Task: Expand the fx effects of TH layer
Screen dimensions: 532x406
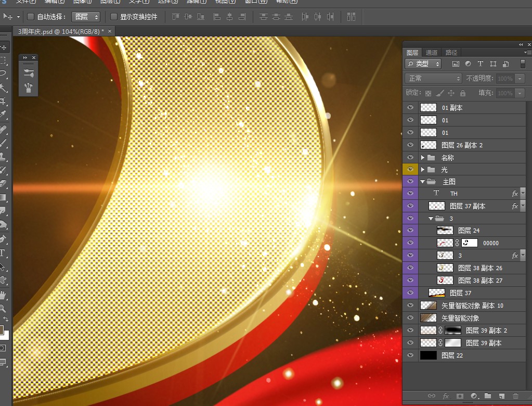Action: [523, 193]
